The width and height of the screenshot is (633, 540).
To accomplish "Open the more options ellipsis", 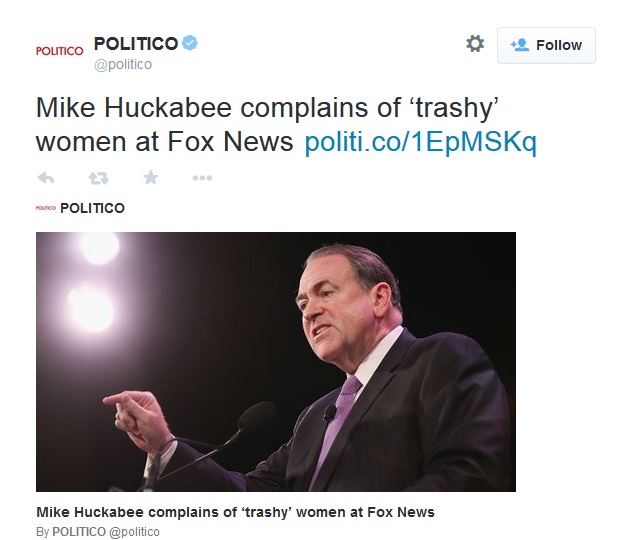I will point(202,178).
